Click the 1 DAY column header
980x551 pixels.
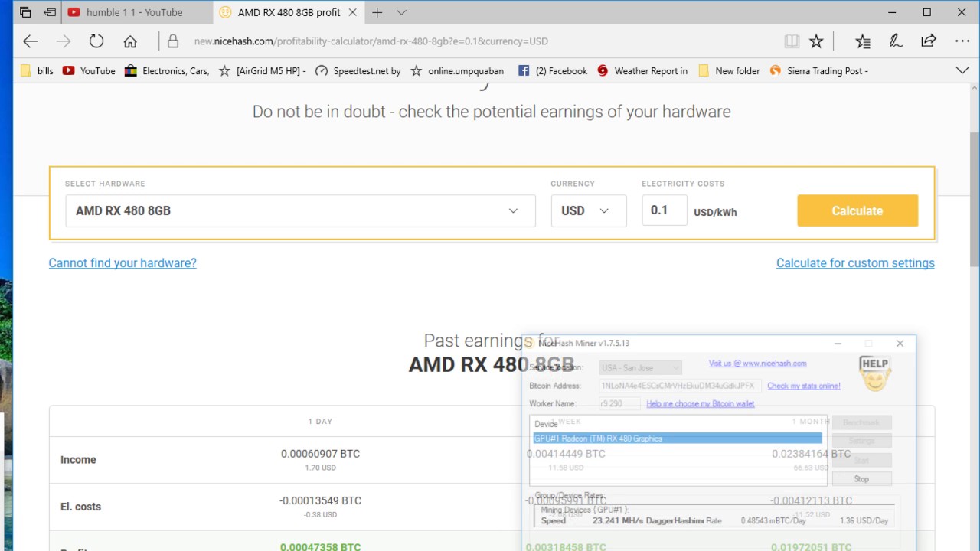coord(320,422)
